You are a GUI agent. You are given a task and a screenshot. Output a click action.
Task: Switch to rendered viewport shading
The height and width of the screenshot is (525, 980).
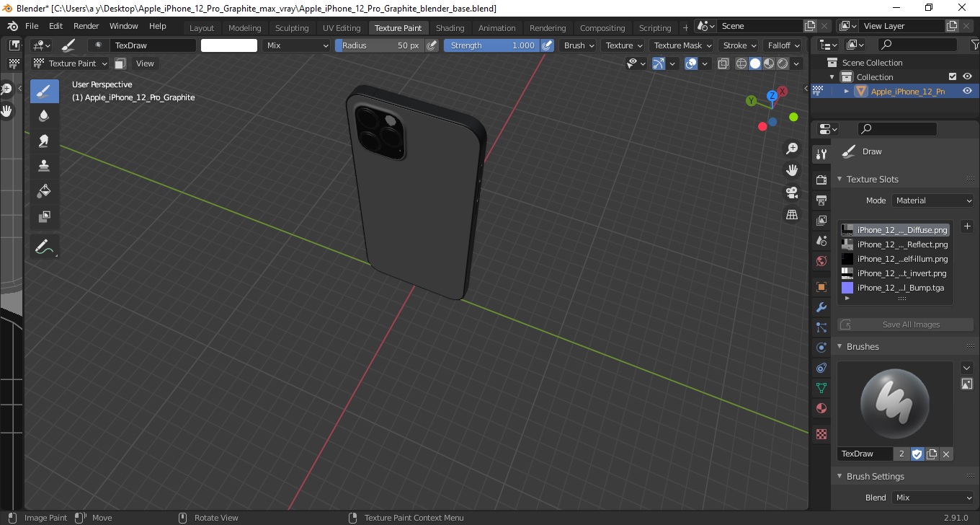coord(783,63)
